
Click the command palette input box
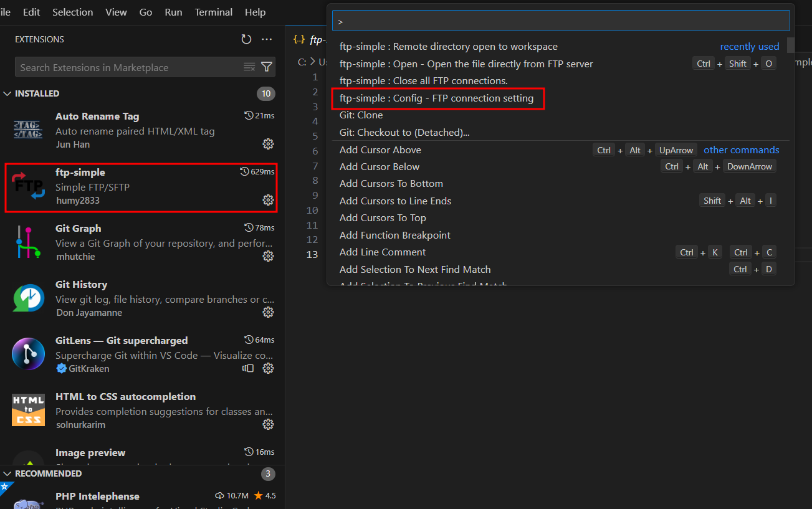point(561,21)
